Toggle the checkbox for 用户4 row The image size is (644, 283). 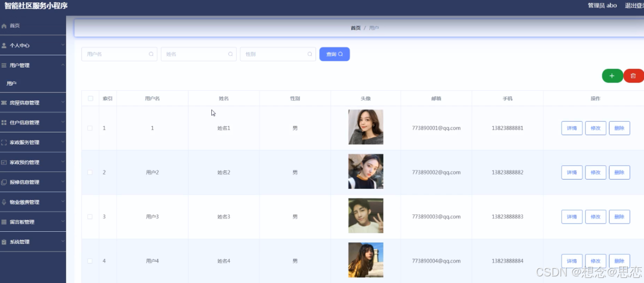90,261
